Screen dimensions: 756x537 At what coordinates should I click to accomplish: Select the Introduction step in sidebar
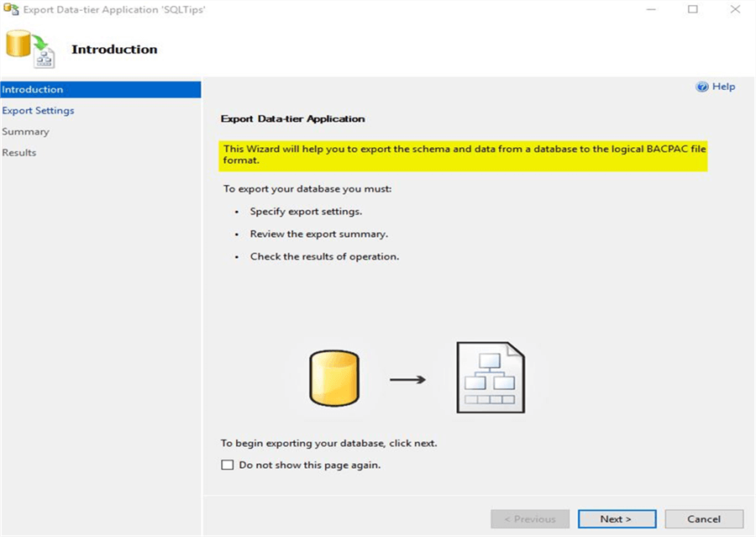pyautogui.click(x=101, y=89)
